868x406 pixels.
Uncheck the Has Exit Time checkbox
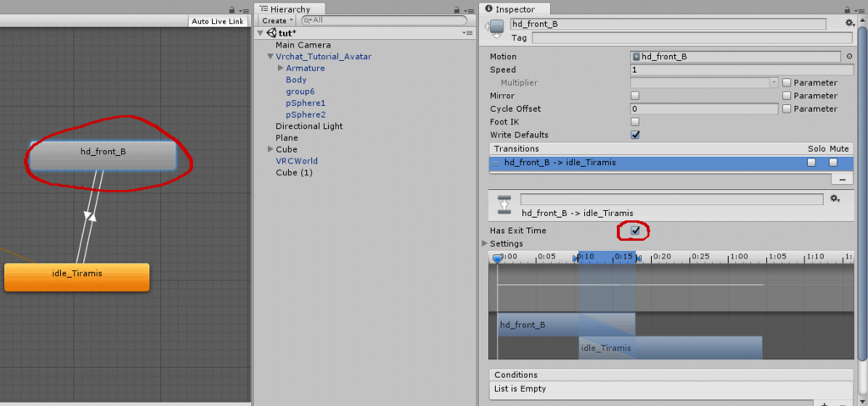pyautogui.click(x=636, y=231)
